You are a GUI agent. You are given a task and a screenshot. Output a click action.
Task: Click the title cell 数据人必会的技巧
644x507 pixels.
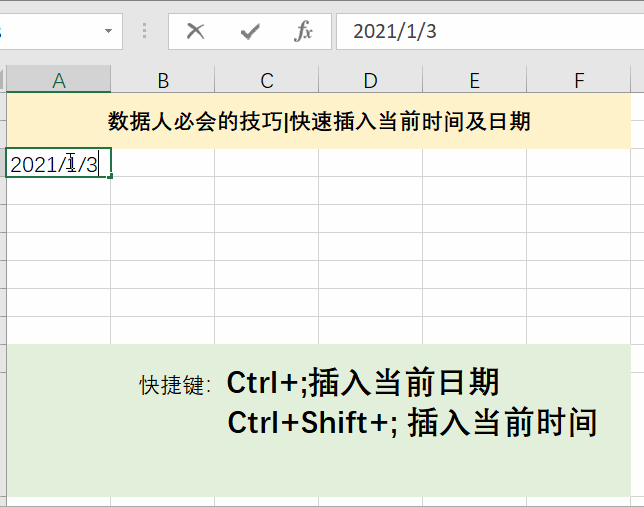(x=319, y=121)
